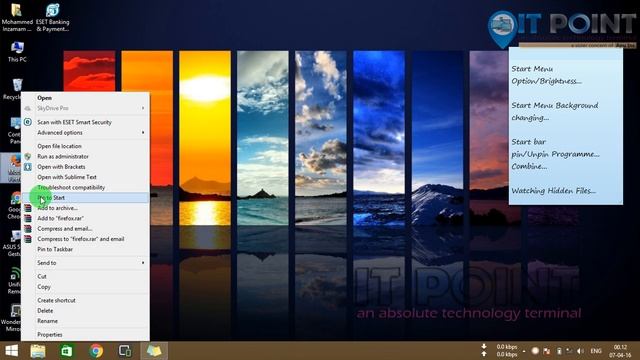The width and height of the screenshot is (640, 360).
Task: Select the Control Panel desktop icon
Action: 16,131
